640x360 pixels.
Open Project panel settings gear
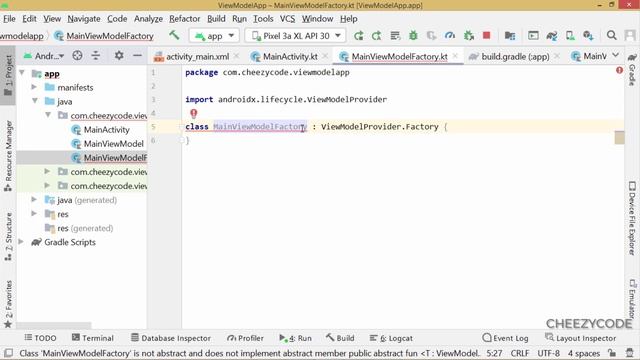[x=119, y=56]
